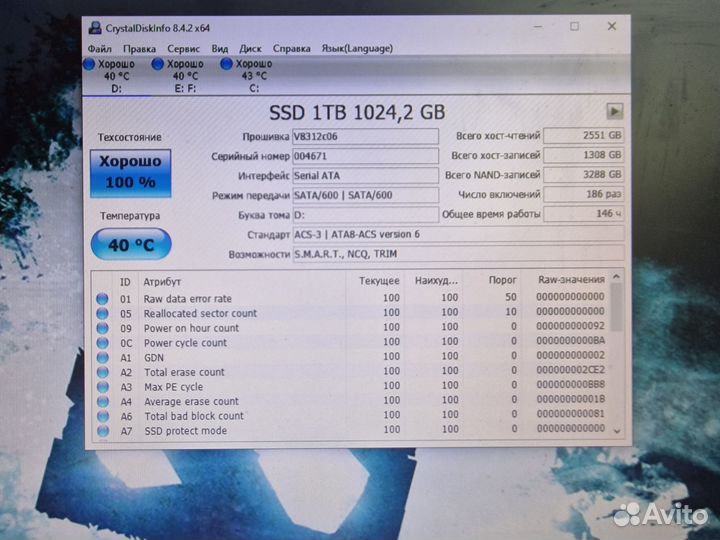Click the Буква тома field D:
This screenshot has height=540, width=720.
coord(365,215)
